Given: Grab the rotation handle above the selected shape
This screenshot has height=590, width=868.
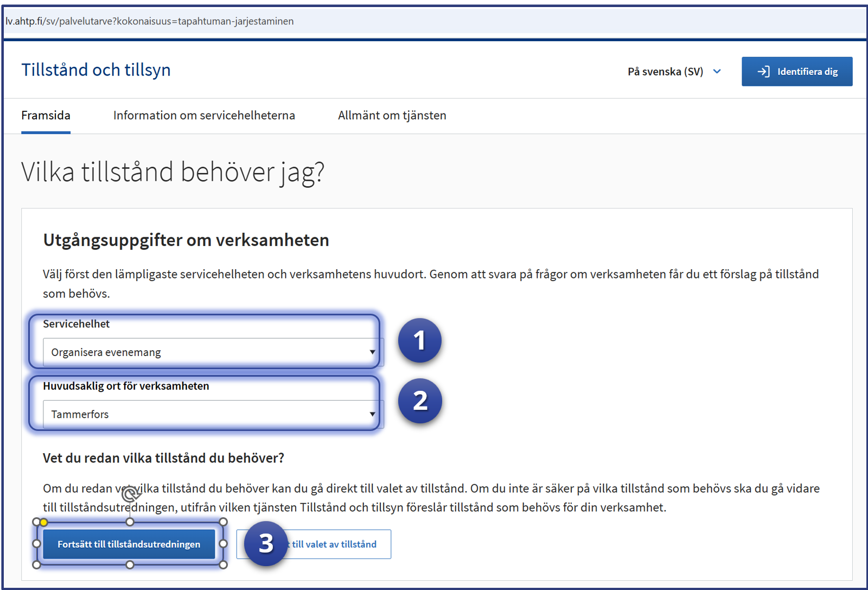Looking at the screenshot, I should 130,494.
